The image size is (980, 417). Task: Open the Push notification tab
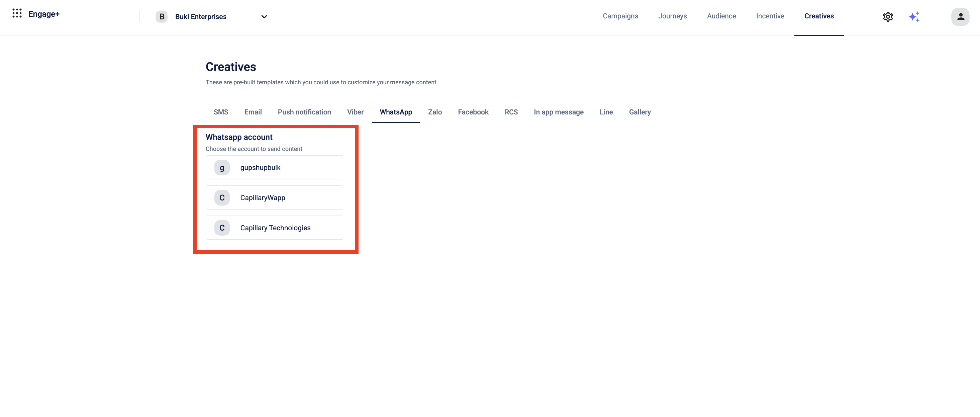(304, 112)
